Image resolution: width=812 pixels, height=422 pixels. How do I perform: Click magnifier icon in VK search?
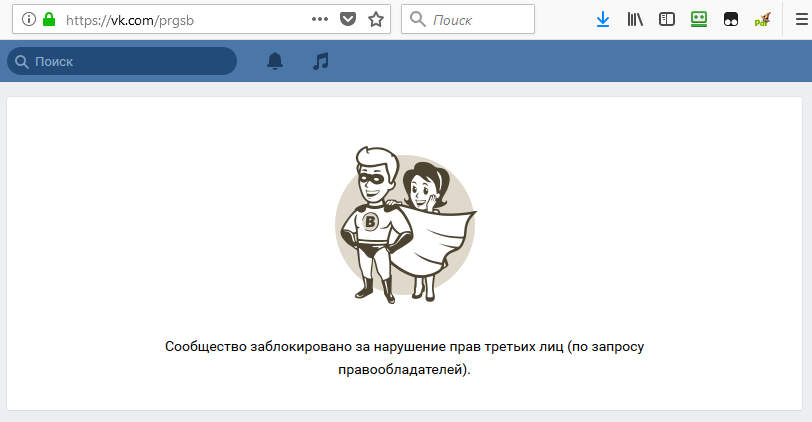[x=22, y=62]
